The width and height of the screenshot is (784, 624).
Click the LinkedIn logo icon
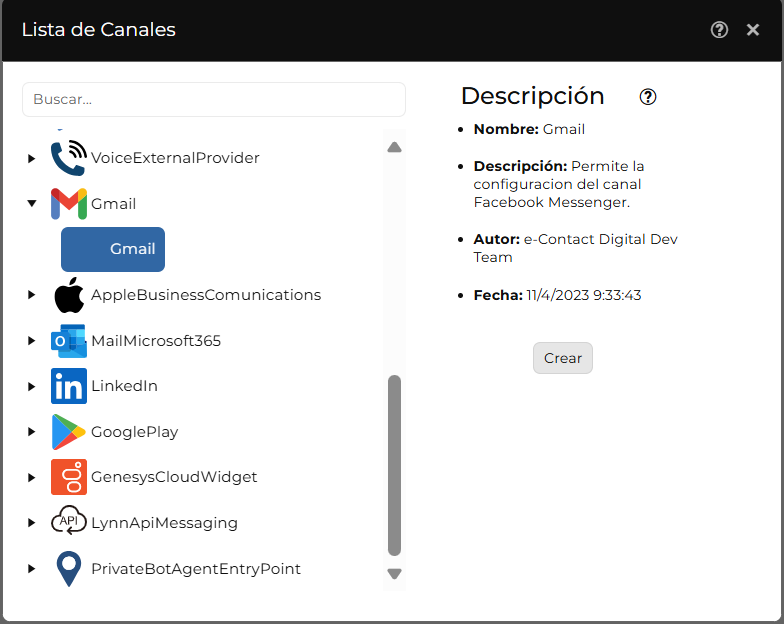[69, 386]
